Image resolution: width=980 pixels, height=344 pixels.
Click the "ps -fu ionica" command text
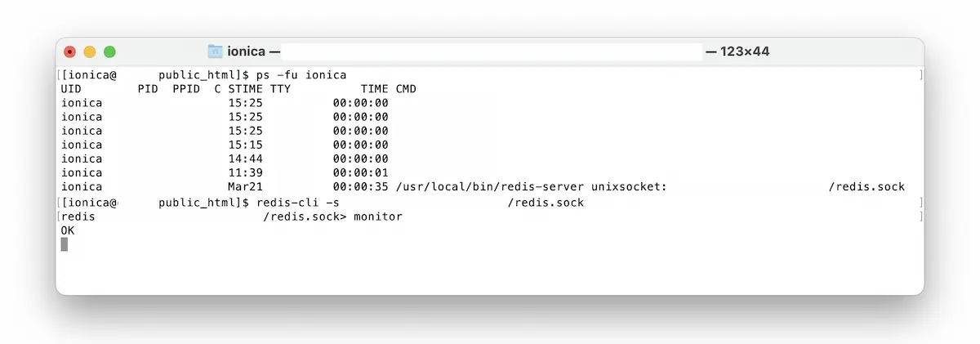pyautogui.click(x=301, y=75)
